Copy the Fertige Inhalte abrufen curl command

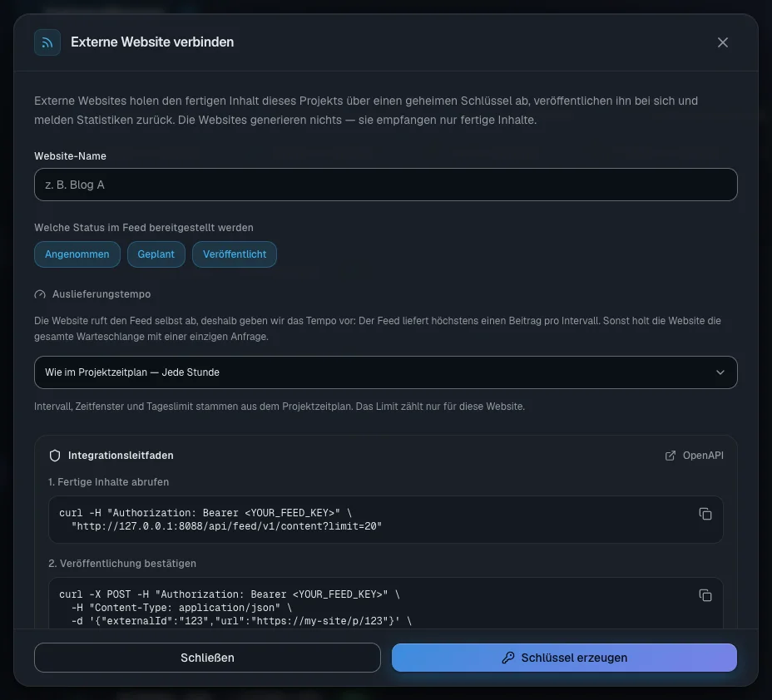tap(705, 514)
